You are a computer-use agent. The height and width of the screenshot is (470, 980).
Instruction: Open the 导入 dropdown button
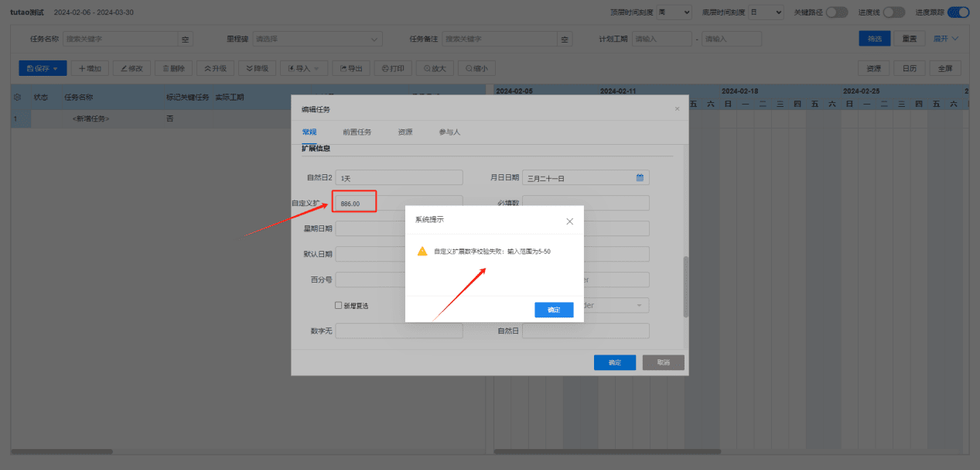click(304, 68)
